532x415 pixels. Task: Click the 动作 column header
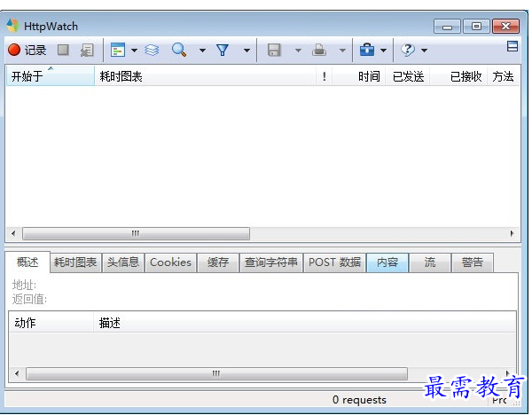(x=51, y=323)
